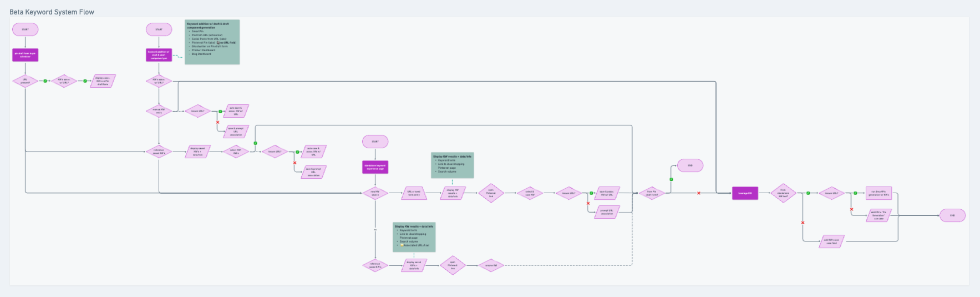980x297 pixels.
Task: Select the 'from standalone KW tool?' diamond
Action: pos(784,193)
